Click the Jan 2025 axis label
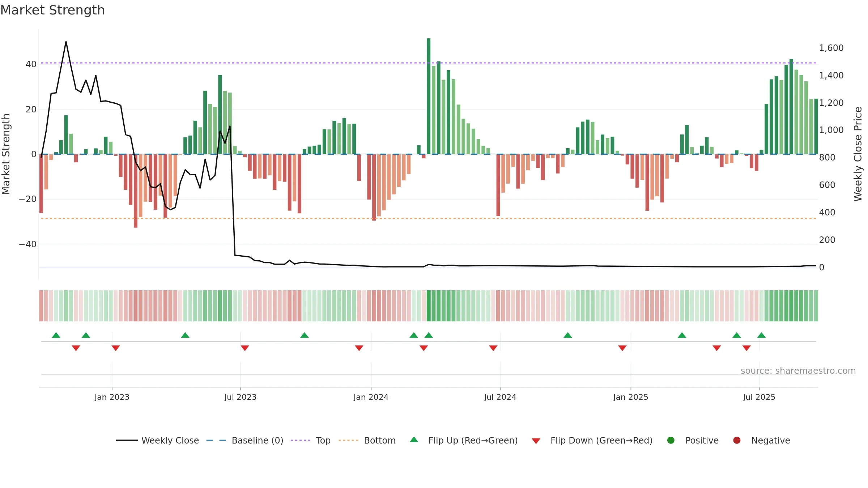868x488 pixels. (x=631, y=397)
